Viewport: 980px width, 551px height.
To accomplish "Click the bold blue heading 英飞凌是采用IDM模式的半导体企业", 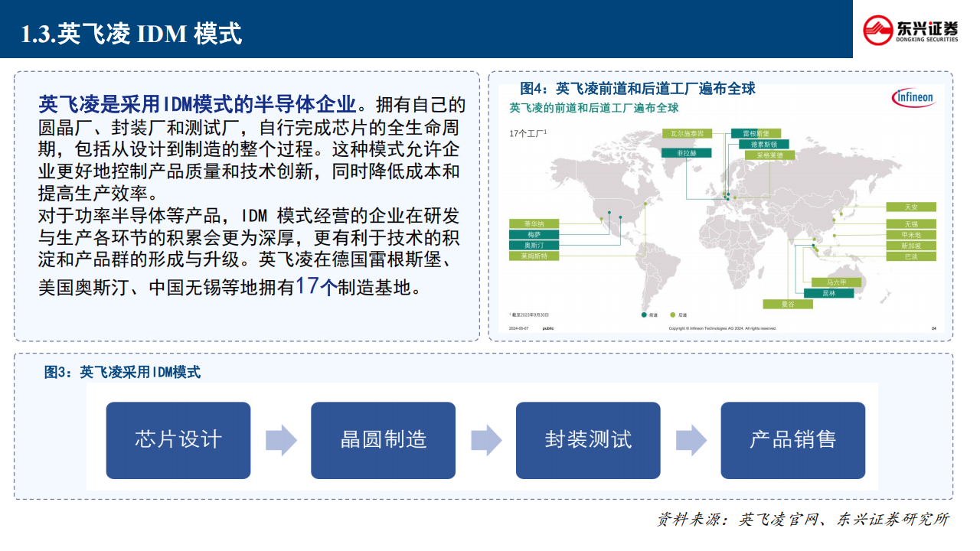I will [197, 104].
